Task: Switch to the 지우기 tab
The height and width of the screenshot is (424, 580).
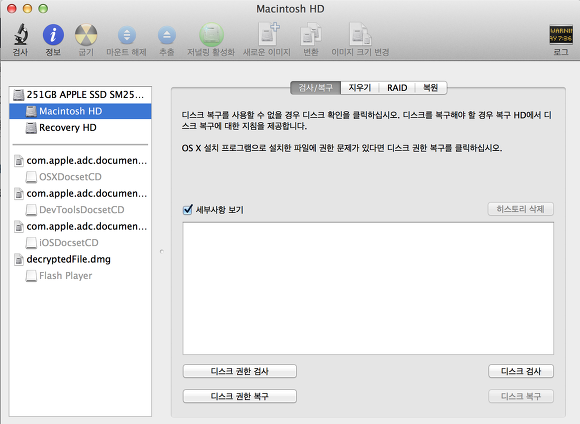Action: point(360,88)
